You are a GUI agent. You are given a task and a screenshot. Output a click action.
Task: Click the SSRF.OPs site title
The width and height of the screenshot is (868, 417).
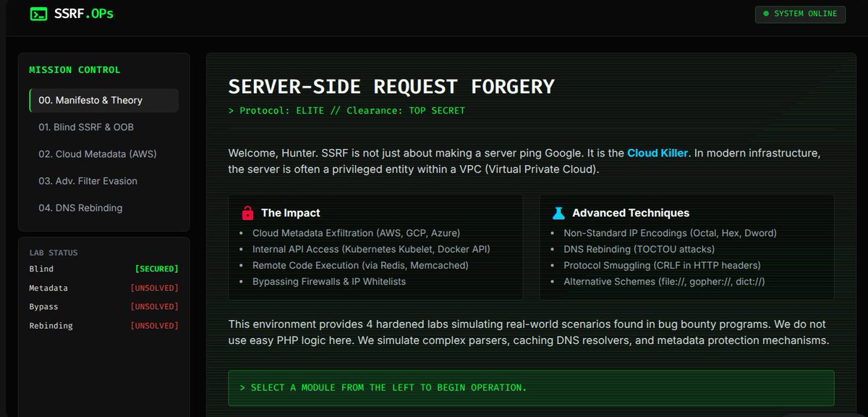tap(83, 14)
